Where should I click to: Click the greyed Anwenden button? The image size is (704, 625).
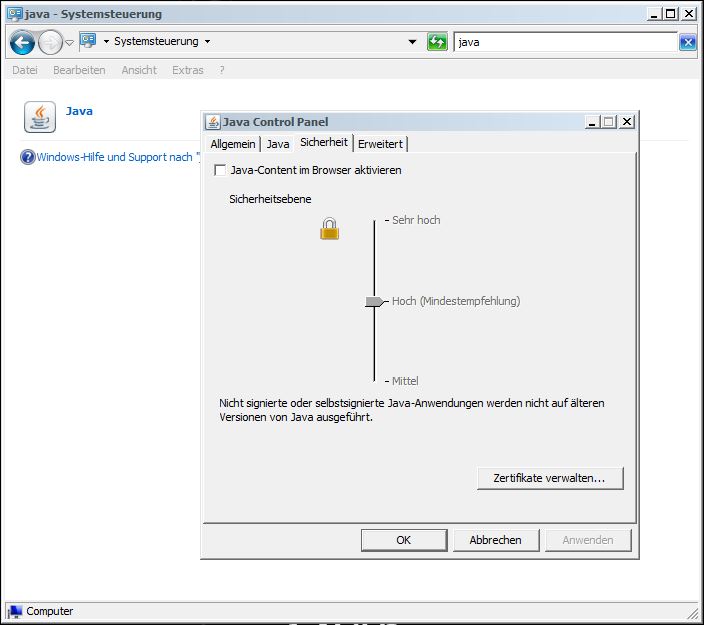tap(588, 540)
